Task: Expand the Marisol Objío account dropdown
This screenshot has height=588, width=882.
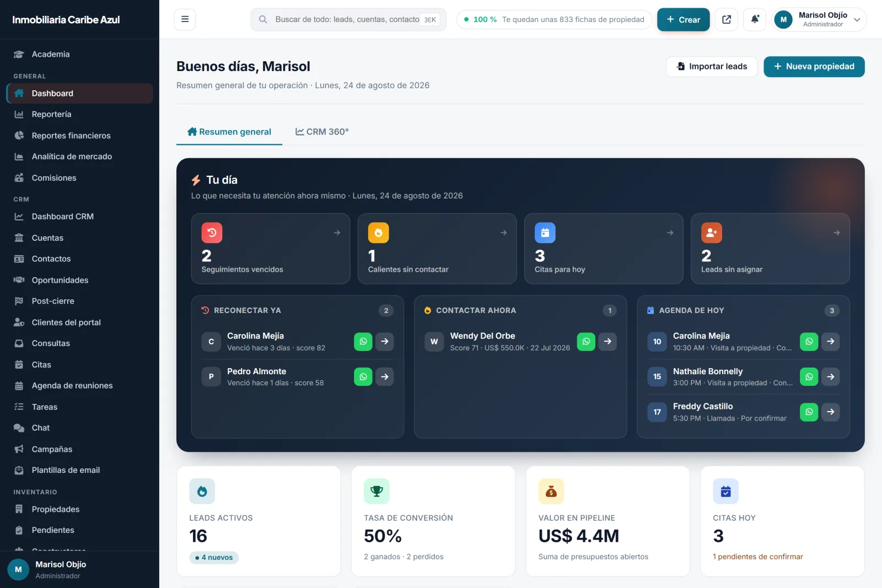Action: [x=819, y=19]
